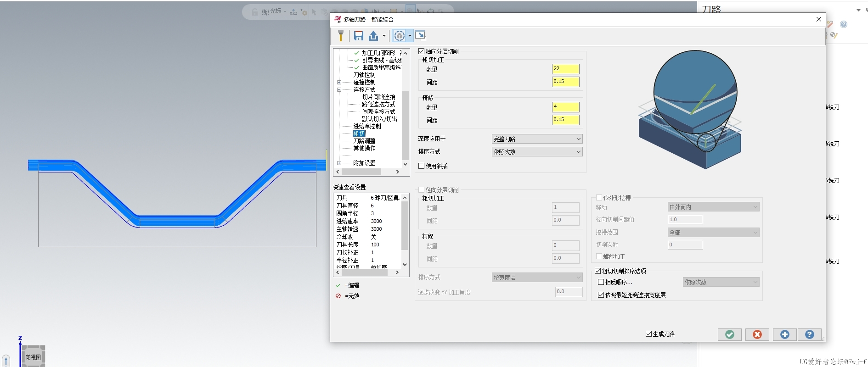
Task: Enable 使用斜插 checkbox
Action: (421, 166)
